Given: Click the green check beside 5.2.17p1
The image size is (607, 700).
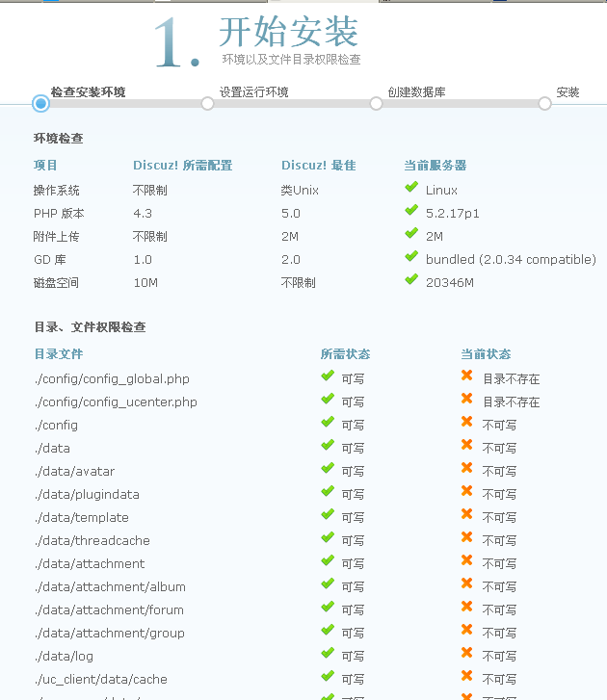Looking at the screenshot, I should pyautogui.click(x=411, y=210).
